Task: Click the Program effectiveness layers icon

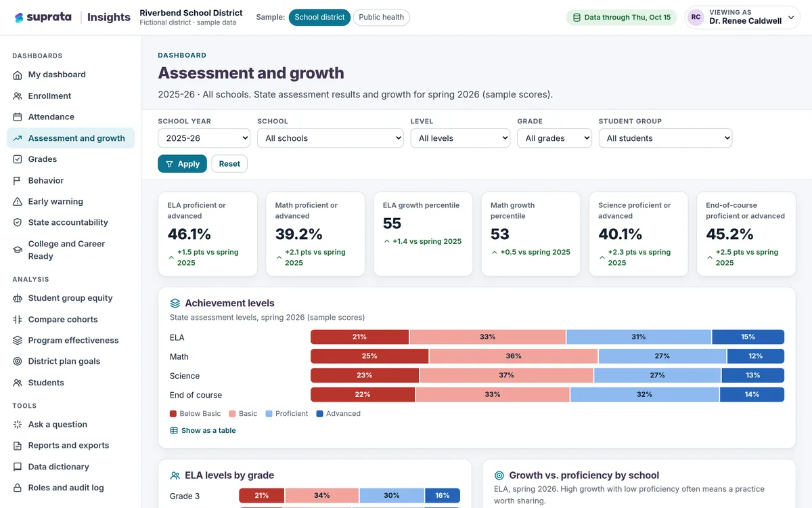Action: point(18,341)
